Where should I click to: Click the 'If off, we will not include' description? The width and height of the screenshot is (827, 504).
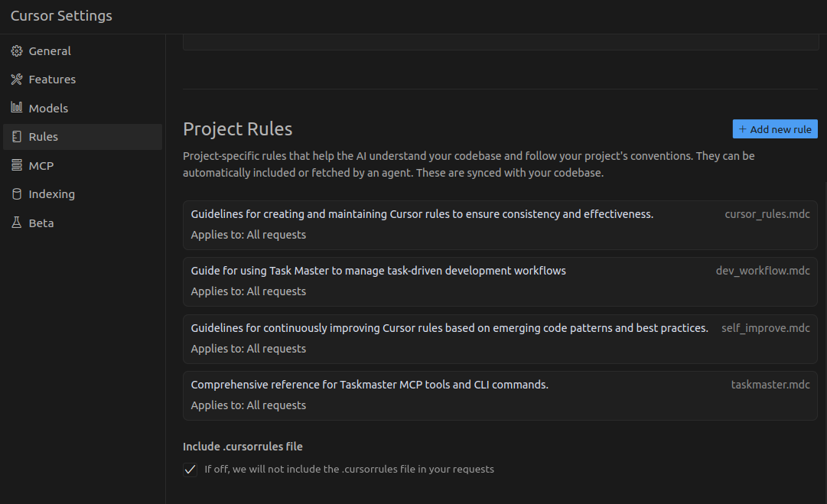coord(349,470)
